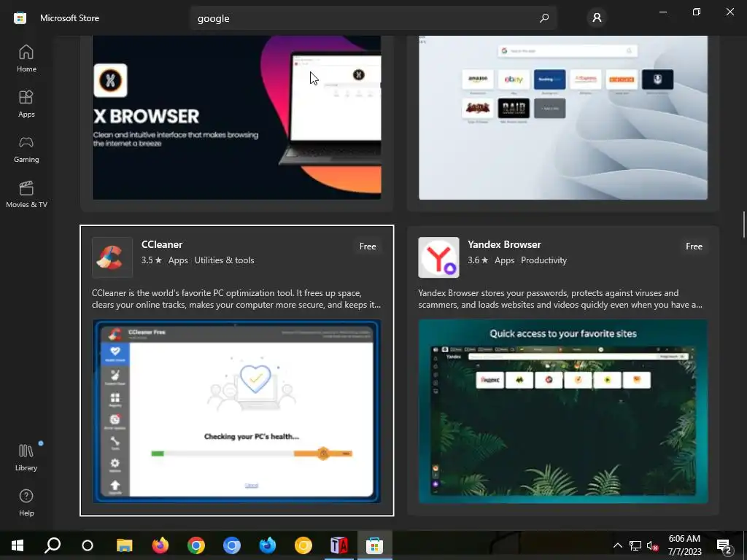Click the Yandex 3.6 star rating

pyautogui.click(x=478, y=260)
